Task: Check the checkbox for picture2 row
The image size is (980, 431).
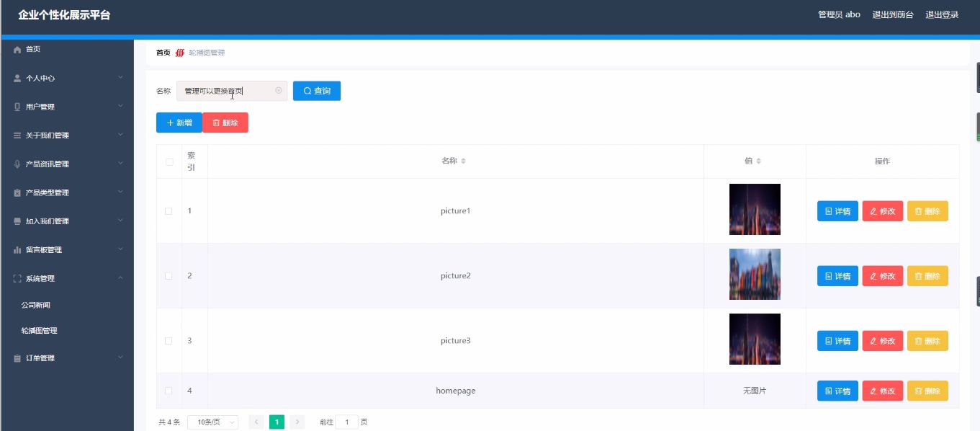Action: tap(168, 276)
